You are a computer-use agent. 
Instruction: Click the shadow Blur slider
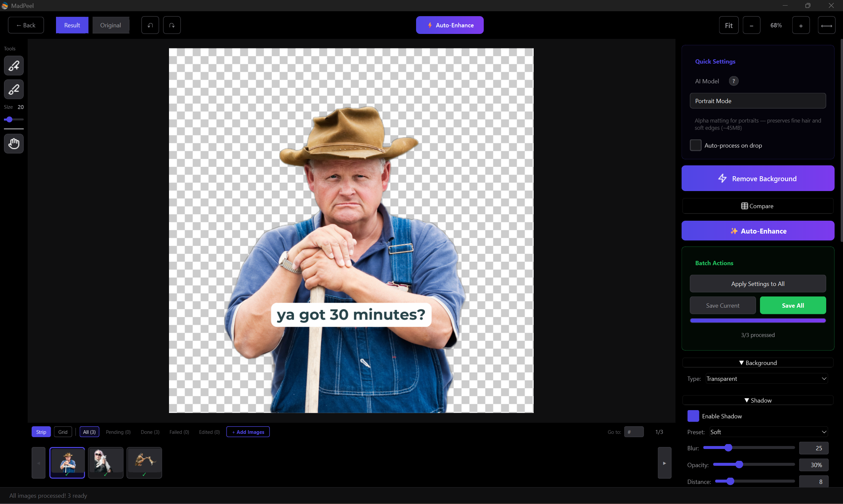tap(730, 448)
